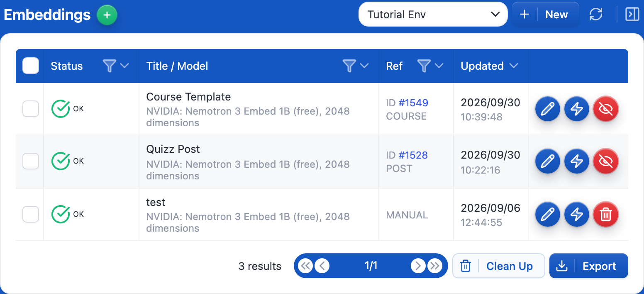Select the Quizz Post title text
The height and width of the screenshot is (294, 644).
(x=173, y=149)
